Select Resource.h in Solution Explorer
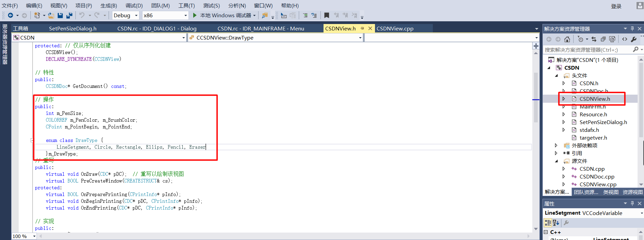This screenshot has height=240, width=644. click(x=593, y=114)
